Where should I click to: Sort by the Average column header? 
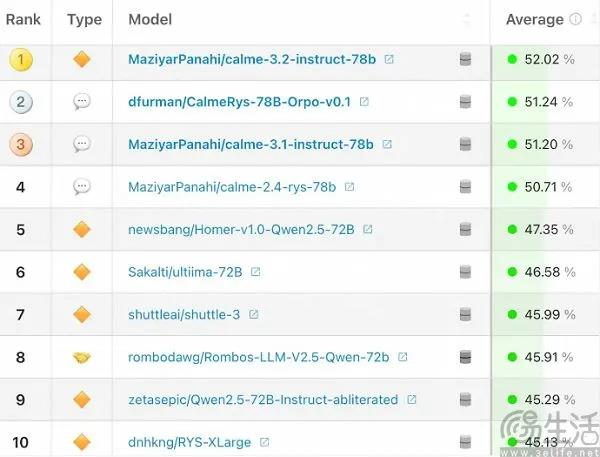point(535,19)
